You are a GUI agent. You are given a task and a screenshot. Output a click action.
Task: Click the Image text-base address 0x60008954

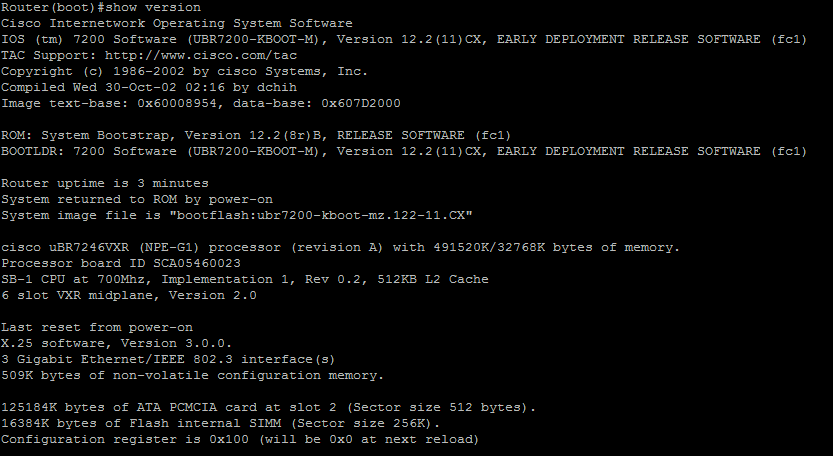(x=176, y=103)
